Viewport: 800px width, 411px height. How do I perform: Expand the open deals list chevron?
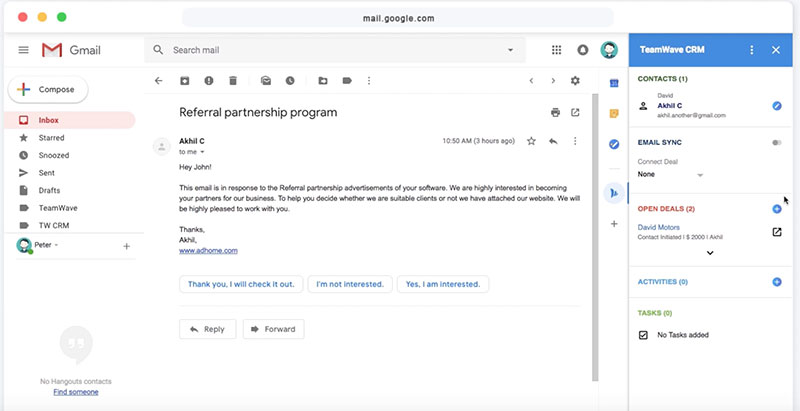click(x=710, y=252)
